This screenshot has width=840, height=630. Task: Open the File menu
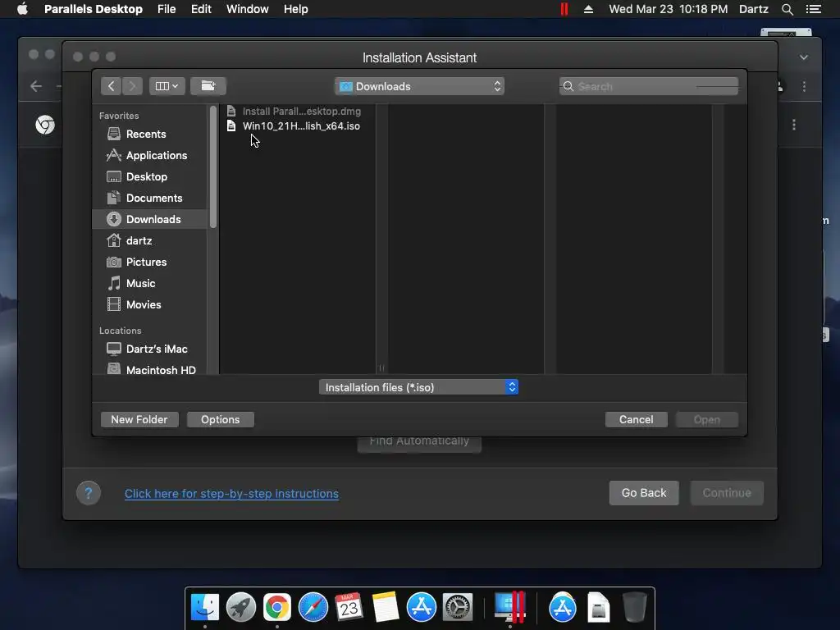coord(167,9)
